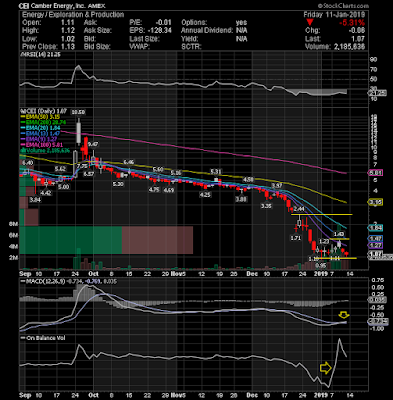The width and height of the screenshot is (393, 400).
Task: Click the -1.00 level on MACD axis
Action: (376, 328)
